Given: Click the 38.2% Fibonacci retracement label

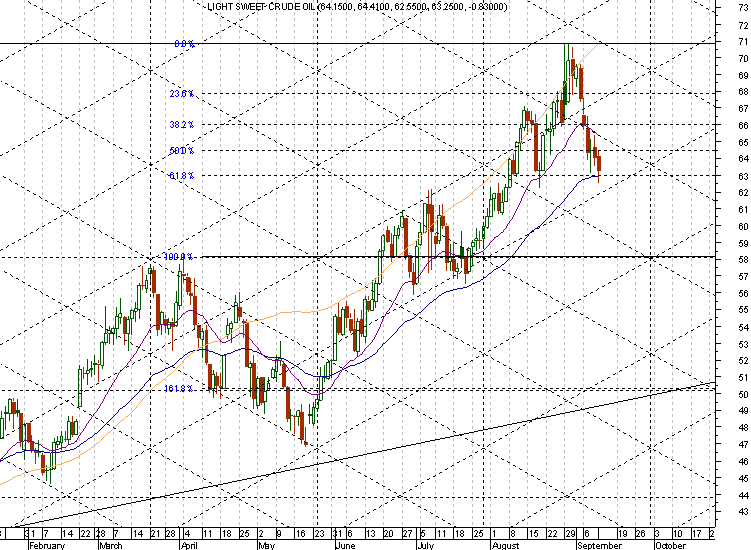Looking at the screenshot, I should pyautogui.click(x=182, y=125).
